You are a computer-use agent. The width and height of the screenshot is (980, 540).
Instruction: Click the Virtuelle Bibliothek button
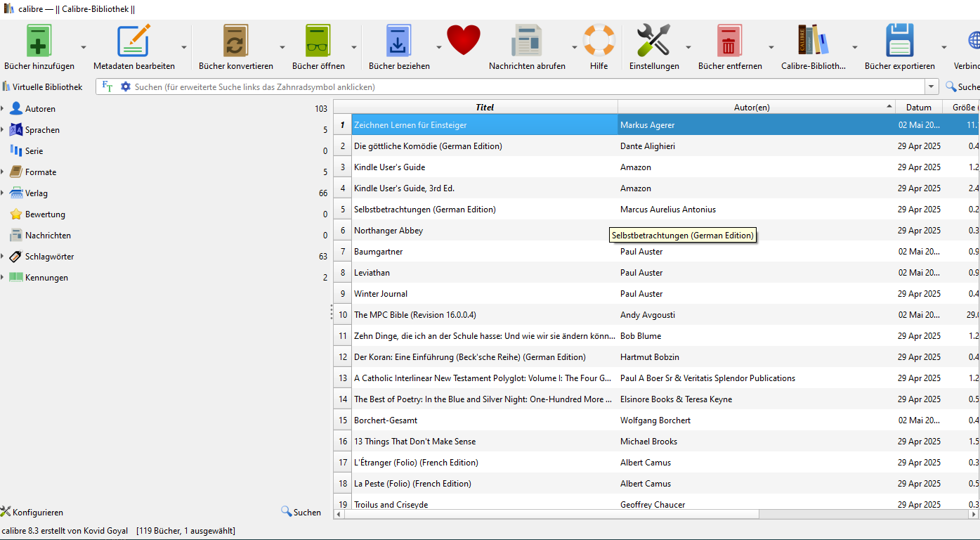(x=42, y=86)
